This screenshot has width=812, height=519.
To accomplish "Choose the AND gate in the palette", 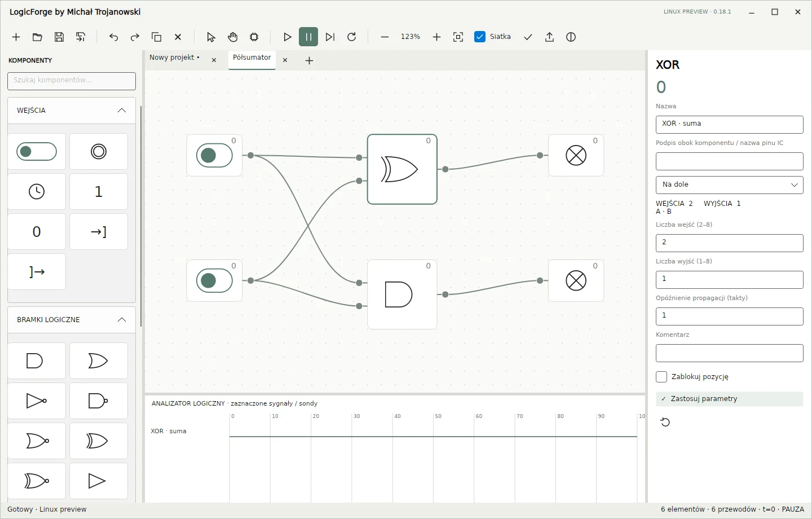I will (x=37, y=361).
